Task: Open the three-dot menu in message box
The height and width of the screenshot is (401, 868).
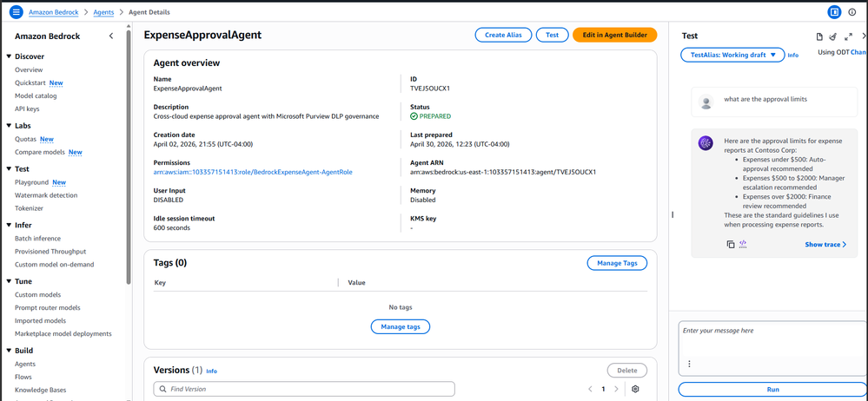Action: click(x=689, y=364)
